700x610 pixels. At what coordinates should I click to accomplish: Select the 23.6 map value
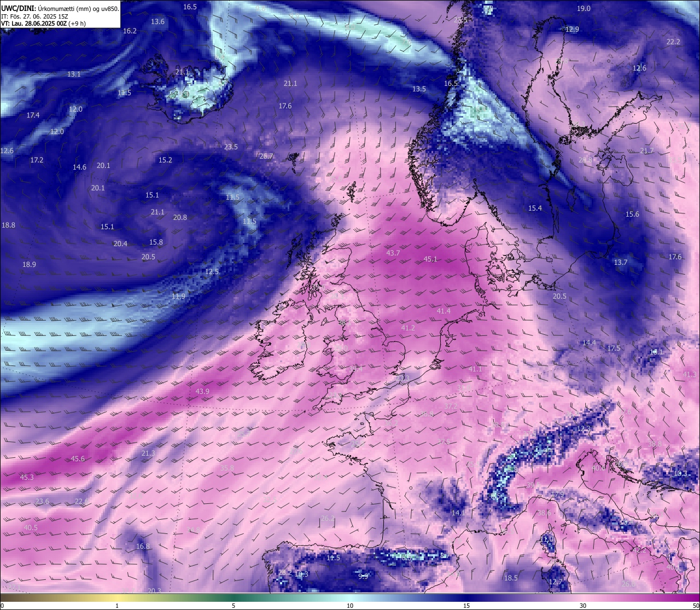42,502
